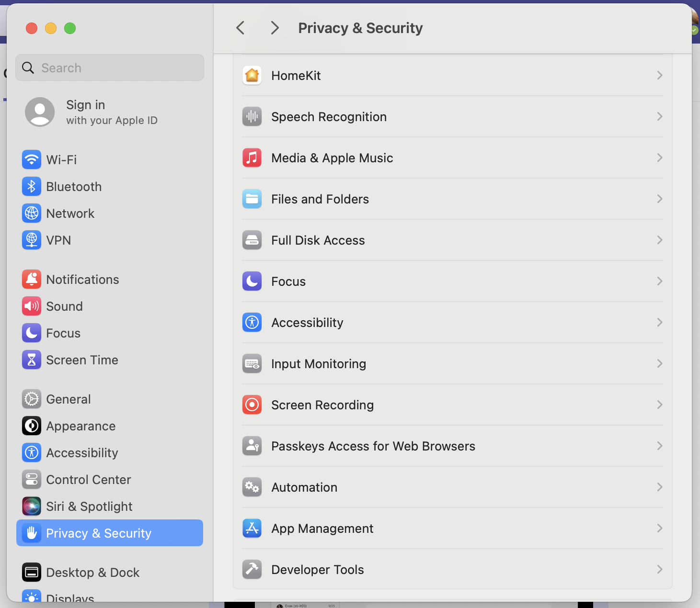
Task: Open the Developer Tools hammer icon
Action: coord(252,570)
